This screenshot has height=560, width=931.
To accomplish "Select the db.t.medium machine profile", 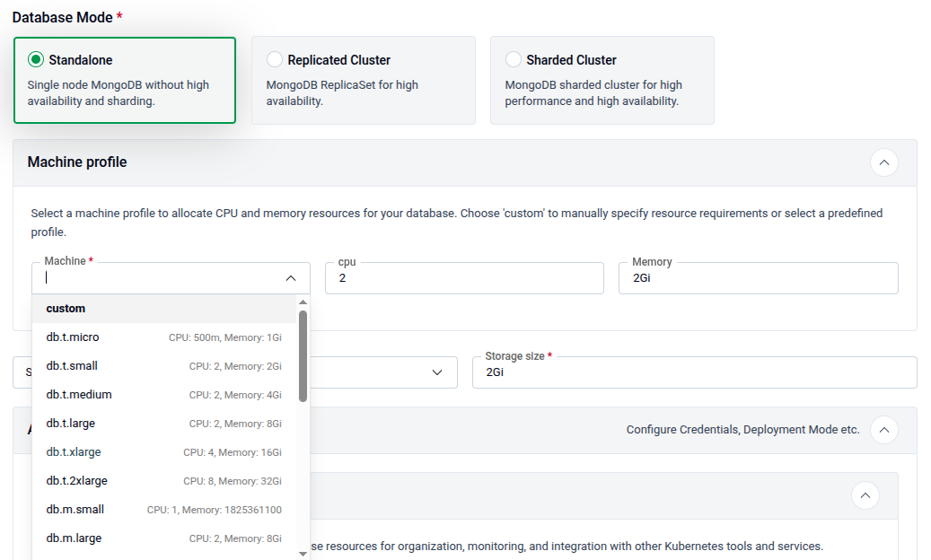I will coord(81,394).
